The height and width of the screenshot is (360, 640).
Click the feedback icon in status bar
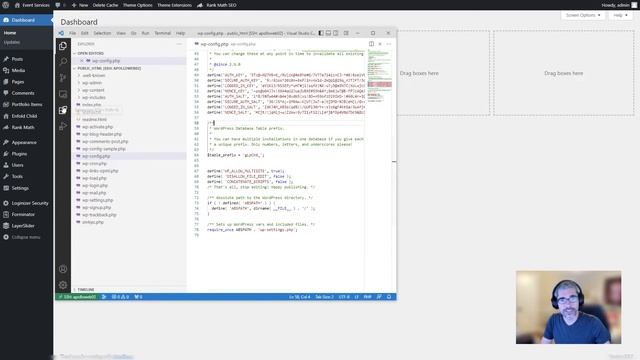tap(379, 297)
